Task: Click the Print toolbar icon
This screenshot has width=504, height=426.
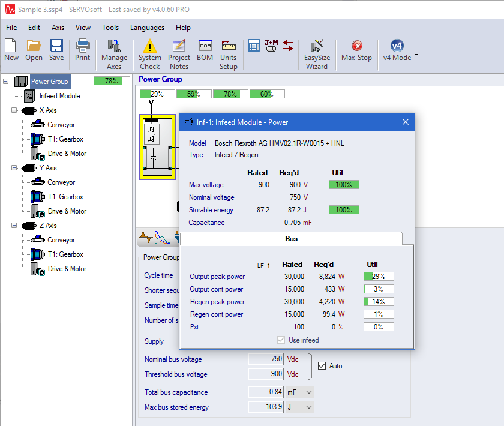Action: point(83,50)
